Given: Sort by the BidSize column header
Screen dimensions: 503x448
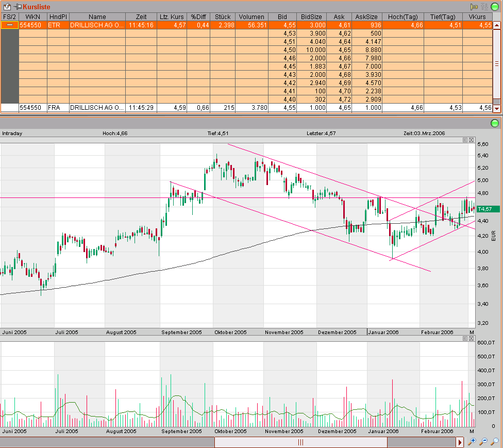Looking at the screenshot, I should coord(311,16).
